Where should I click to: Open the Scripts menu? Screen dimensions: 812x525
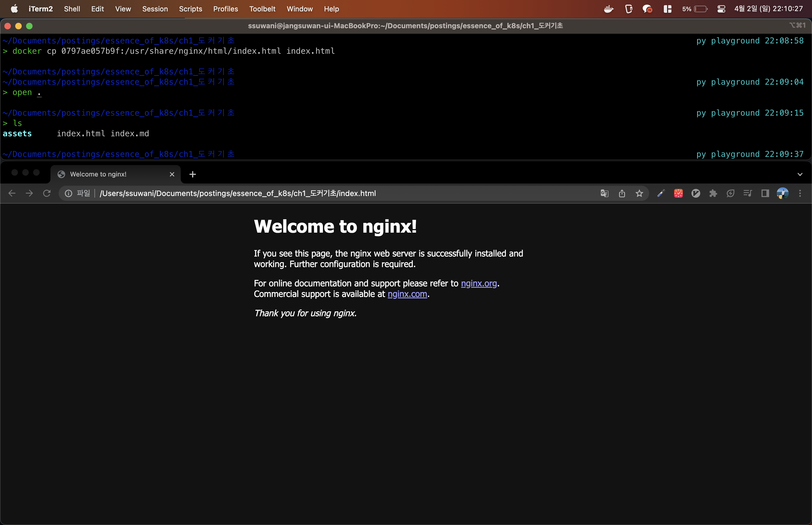pos(191,9)
